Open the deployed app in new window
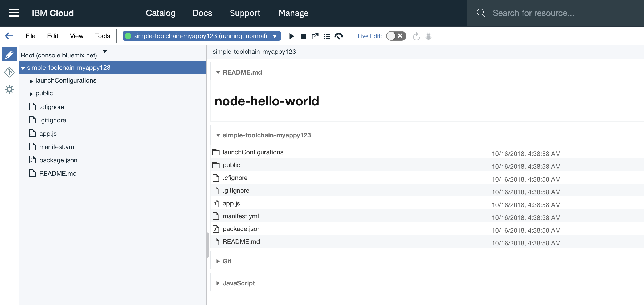 pos(315,36)
